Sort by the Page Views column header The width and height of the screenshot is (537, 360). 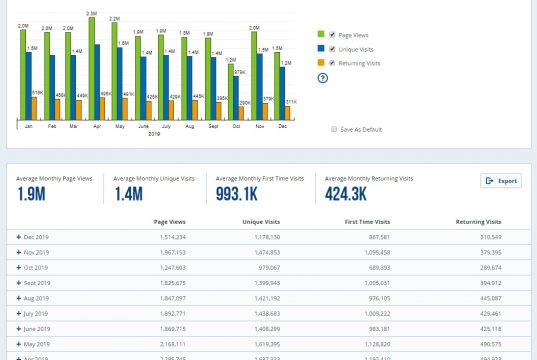point(170,222)
